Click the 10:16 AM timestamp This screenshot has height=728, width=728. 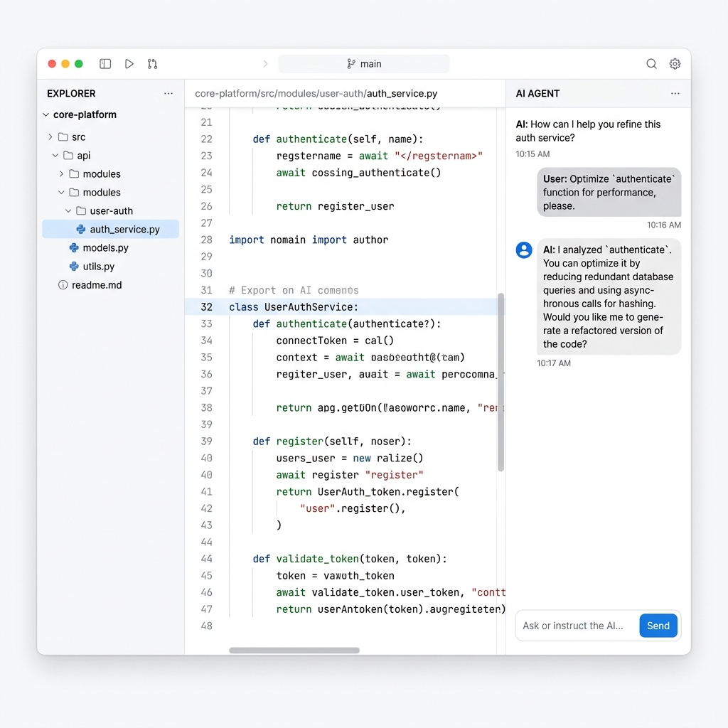click(x=664, y=225)
